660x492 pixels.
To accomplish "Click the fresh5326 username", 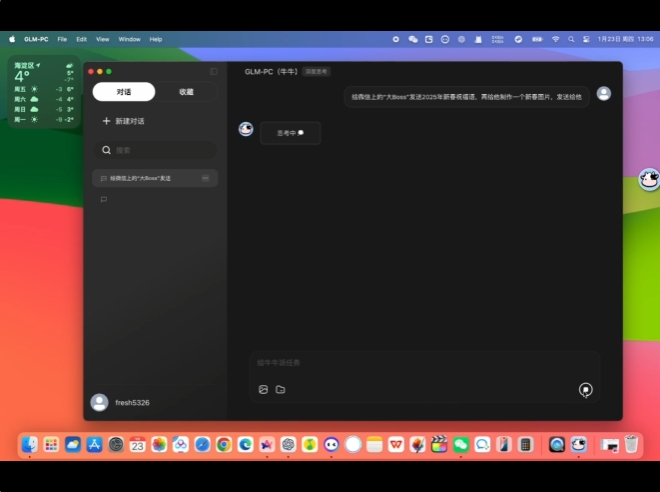I will [x=132, y=402].
